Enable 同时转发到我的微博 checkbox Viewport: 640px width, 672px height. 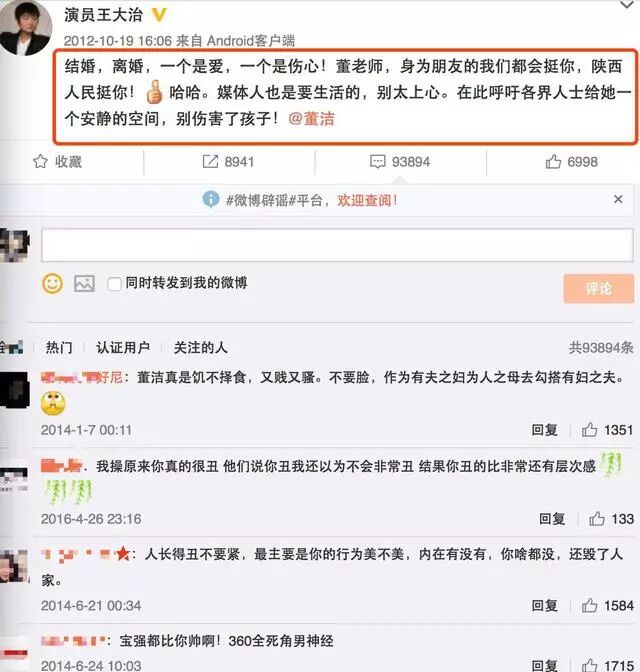point(114,284)
